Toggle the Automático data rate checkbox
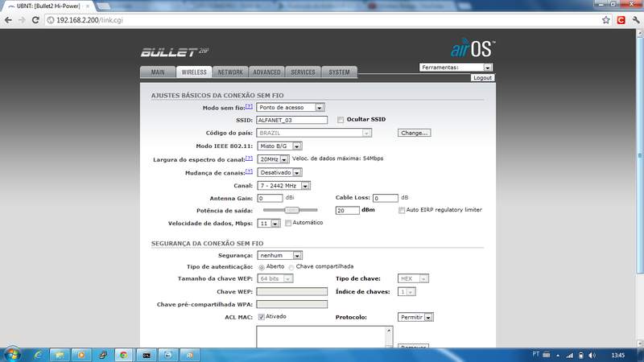 (288, 223)
